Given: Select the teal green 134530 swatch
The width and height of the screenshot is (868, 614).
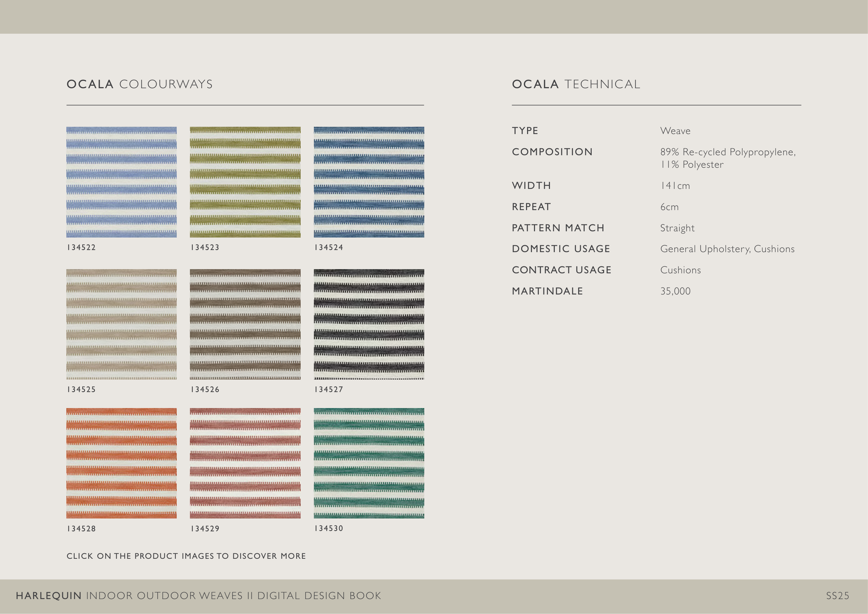Looking at the screenshot, I should tap(369, 463).
